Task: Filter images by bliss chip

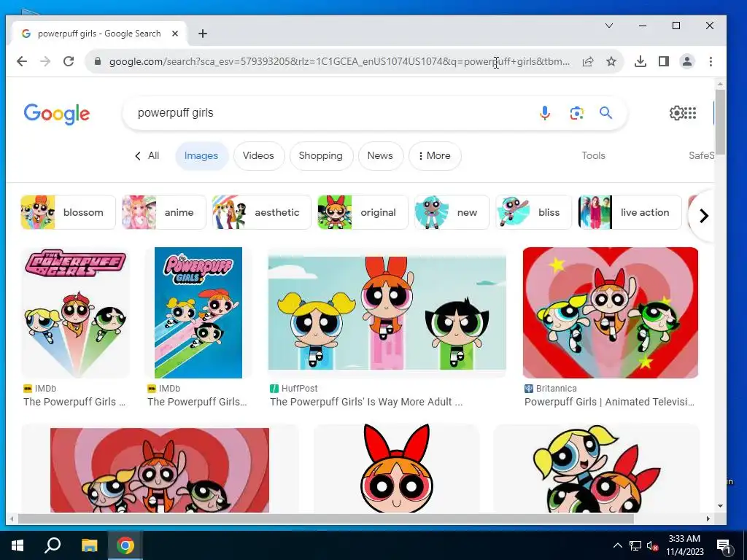Action: coord(533,212)
